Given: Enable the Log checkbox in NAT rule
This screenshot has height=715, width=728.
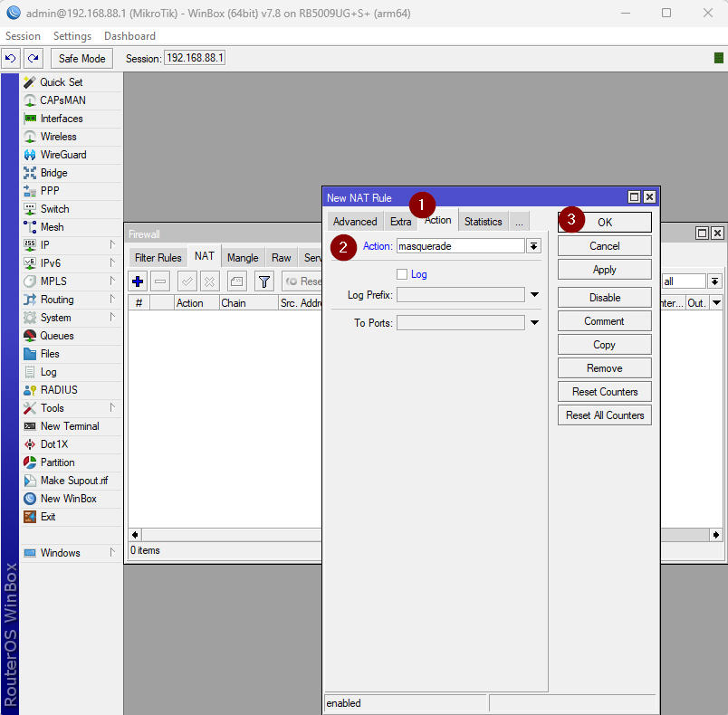Looking at the screenshot, I should click(402, 274).
